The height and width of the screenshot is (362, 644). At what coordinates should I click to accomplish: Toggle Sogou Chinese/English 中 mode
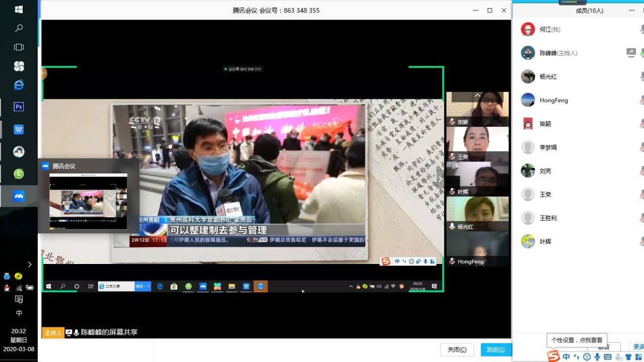click(x=567, y=356)
